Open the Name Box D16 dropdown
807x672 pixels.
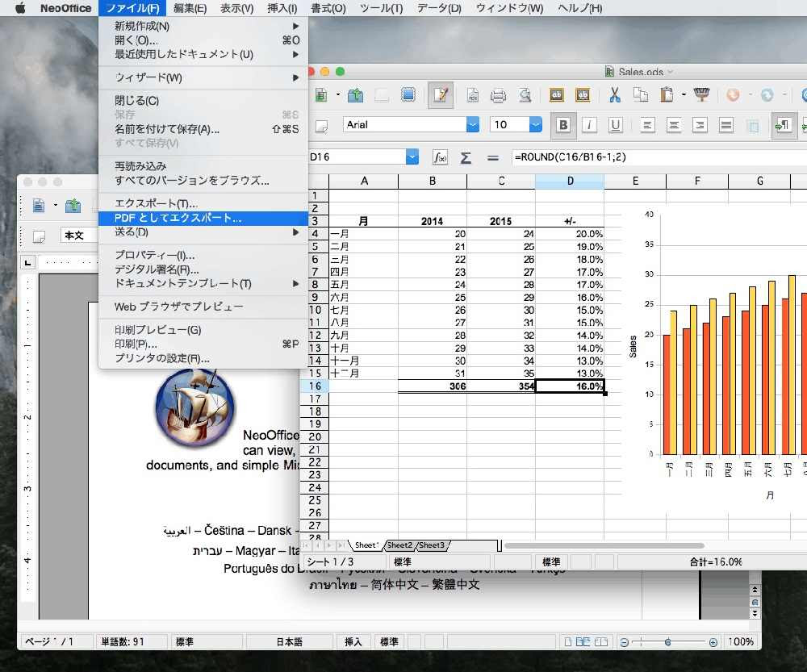click(x=412, y=157)
